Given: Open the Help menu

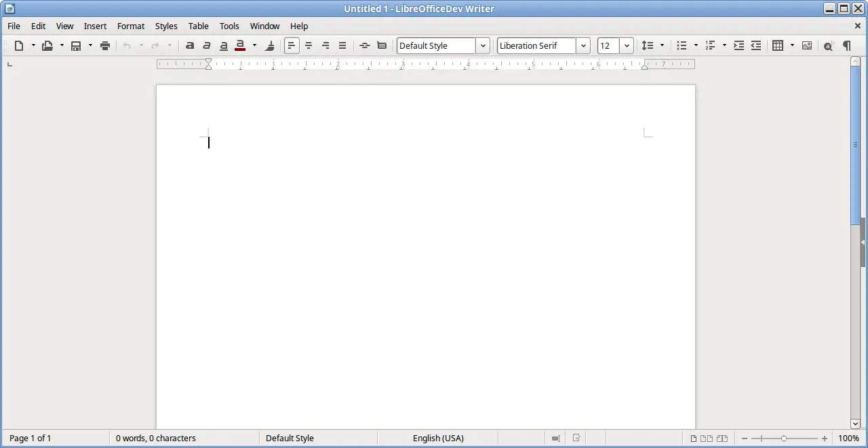Looking at the screenshot, I should click(299, 26).
